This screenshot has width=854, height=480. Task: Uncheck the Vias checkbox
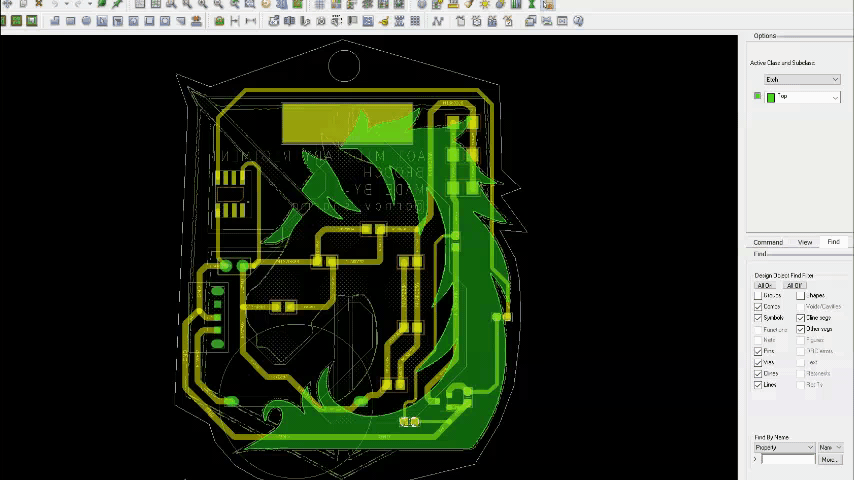758,363
